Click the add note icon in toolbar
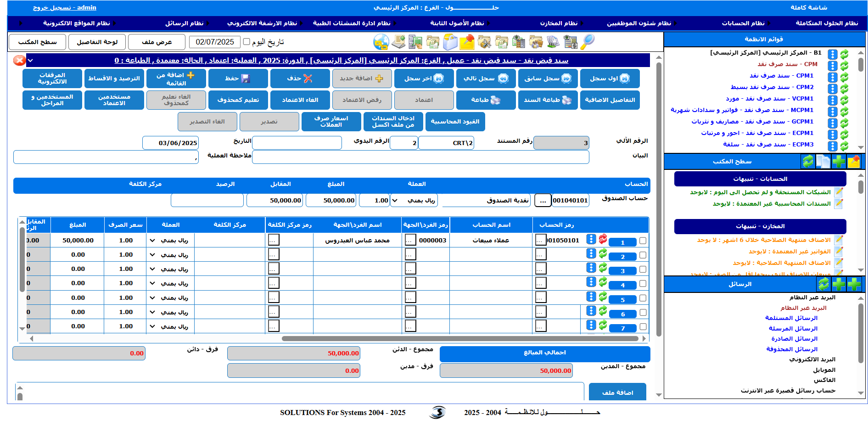The image size is (868, 421). (x=398, y=42)
